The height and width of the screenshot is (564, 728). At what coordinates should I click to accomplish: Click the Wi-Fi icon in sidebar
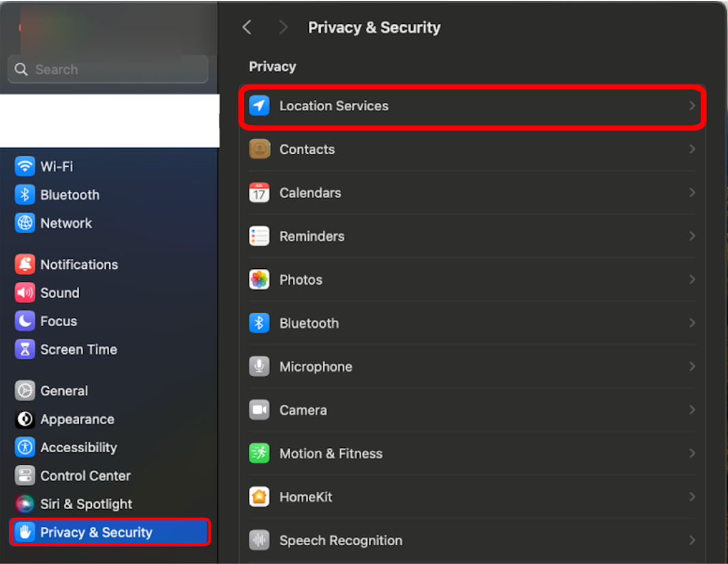(x=25, y=166)
